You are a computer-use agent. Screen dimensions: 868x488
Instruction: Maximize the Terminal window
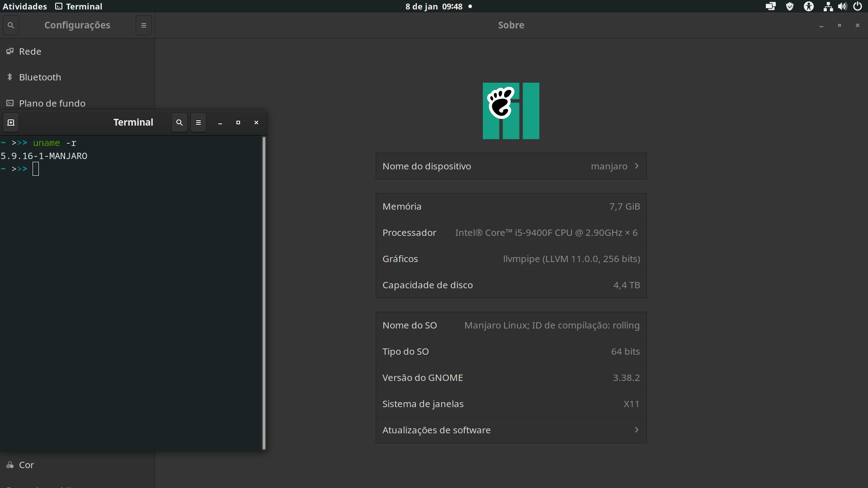(238, 123)
